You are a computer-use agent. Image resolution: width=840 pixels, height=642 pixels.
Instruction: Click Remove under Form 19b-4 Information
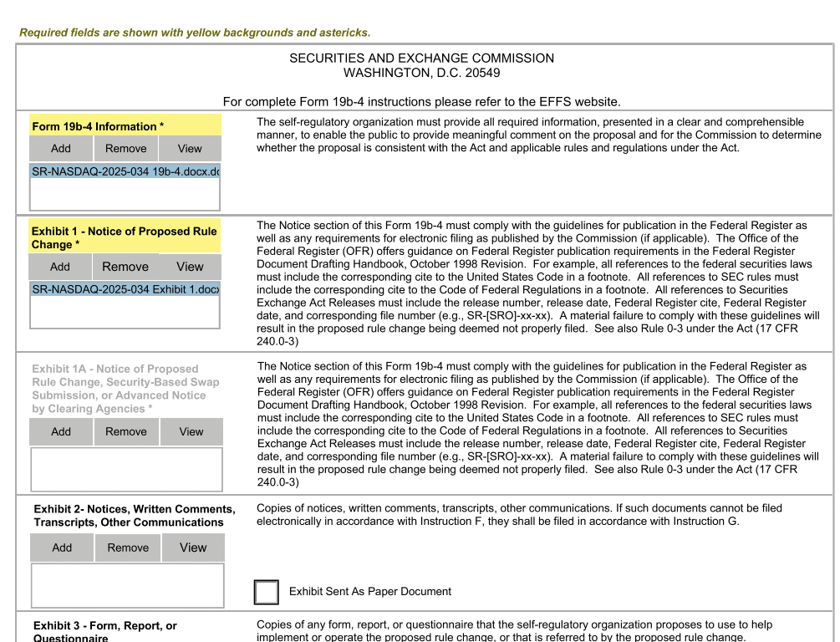pyautogui.click(x=125, y=148)
